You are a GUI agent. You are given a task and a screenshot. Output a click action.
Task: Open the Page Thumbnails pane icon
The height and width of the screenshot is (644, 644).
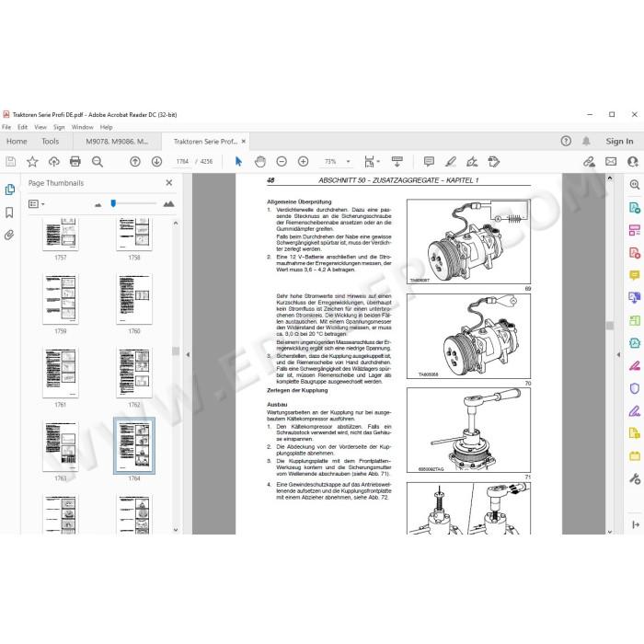pyautogui.click(x=9, y=190)
